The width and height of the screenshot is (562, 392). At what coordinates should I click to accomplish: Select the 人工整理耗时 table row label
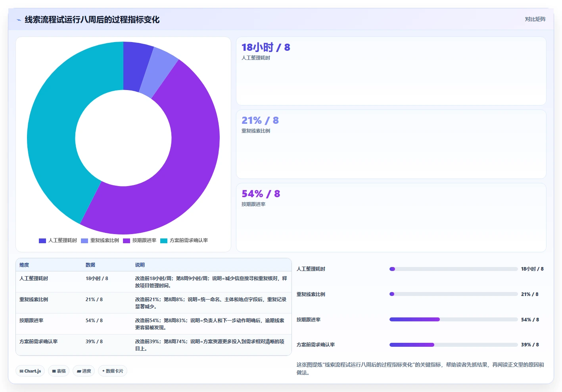(x=34, y=279)
